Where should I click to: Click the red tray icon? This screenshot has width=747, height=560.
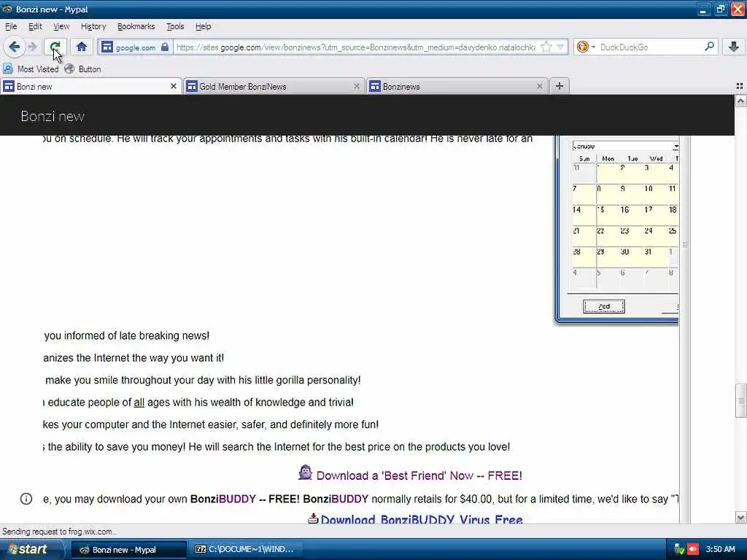(x=692, y=549)
